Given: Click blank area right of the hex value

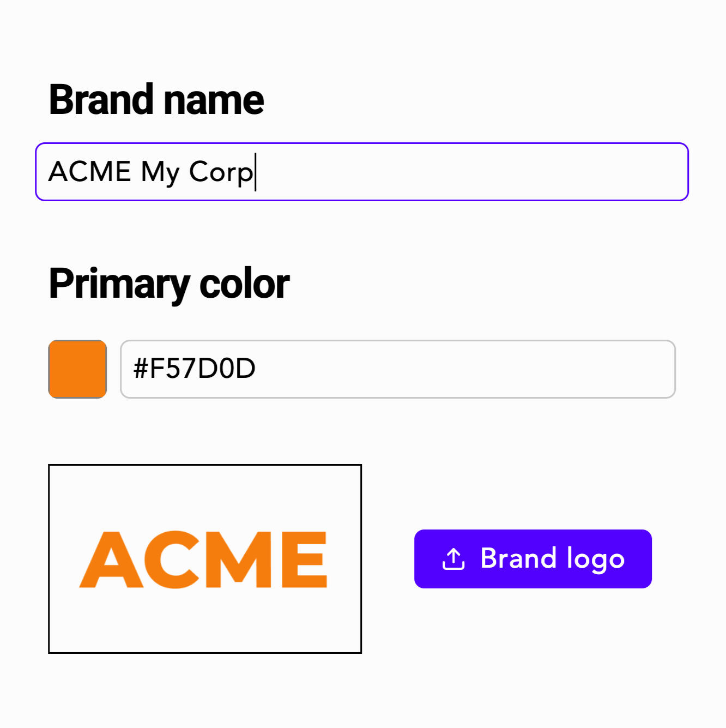Looking at the screenshot, I should [x=463, y=369].
